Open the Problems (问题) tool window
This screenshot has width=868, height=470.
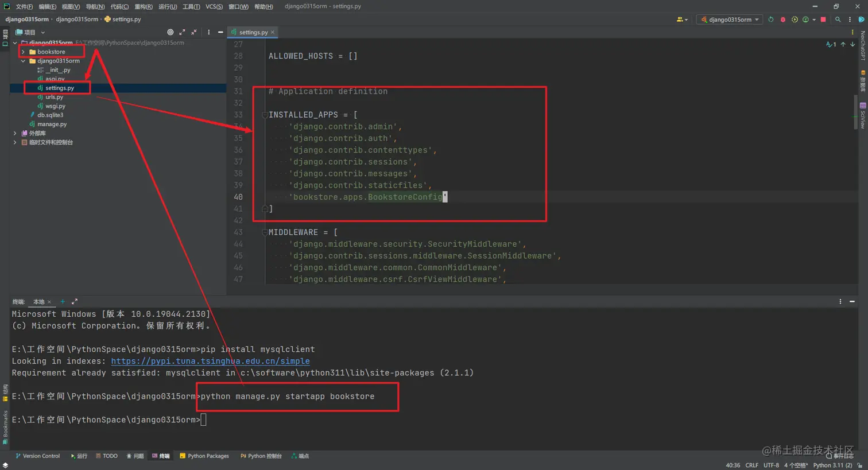(135, 456)
